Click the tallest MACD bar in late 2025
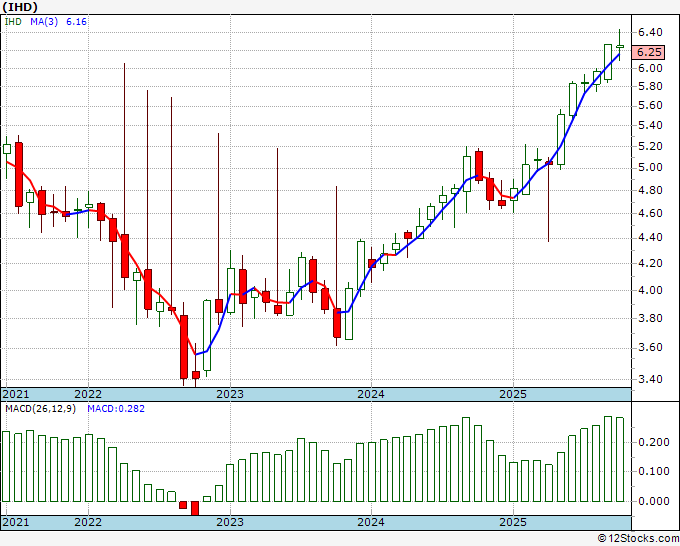 608,459
